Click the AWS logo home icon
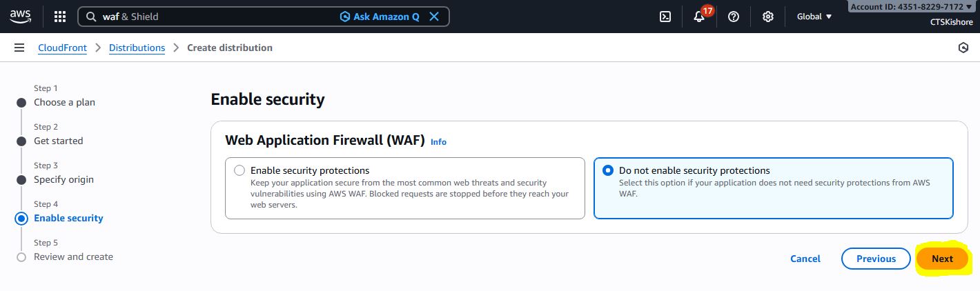The height and width of the screenshot is (291, 980). point(21,16)
